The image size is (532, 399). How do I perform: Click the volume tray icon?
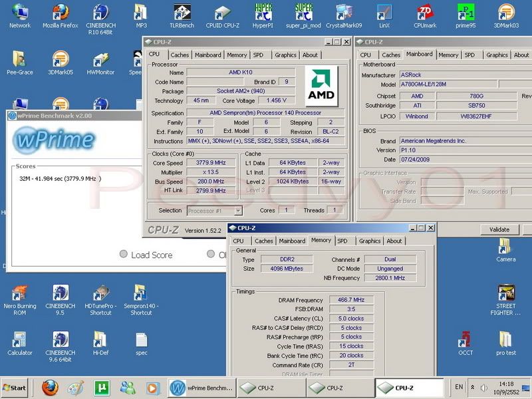[x=484, y=387]
